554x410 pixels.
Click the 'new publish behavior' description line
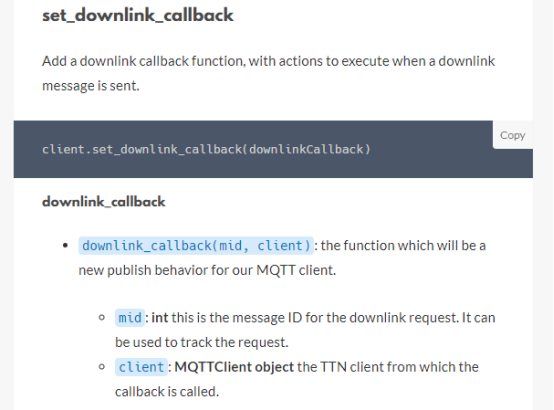coord(207,270)
